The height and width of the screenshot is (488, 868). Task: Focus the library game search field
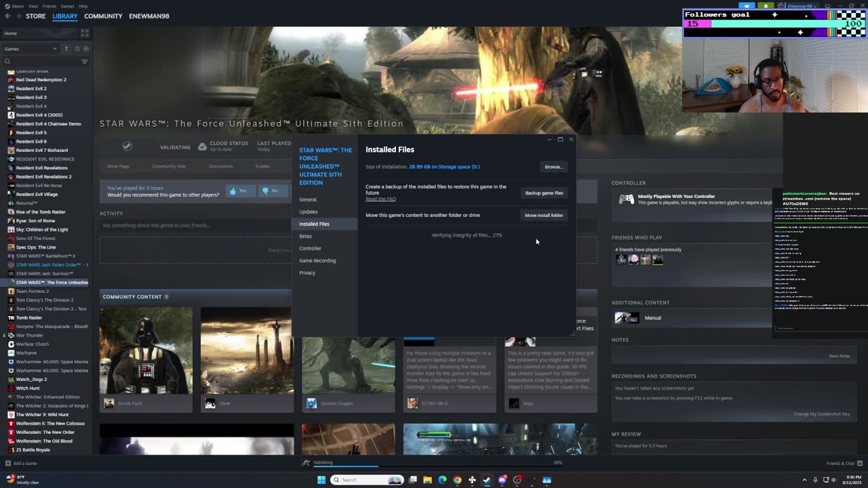tap(41, 62)
